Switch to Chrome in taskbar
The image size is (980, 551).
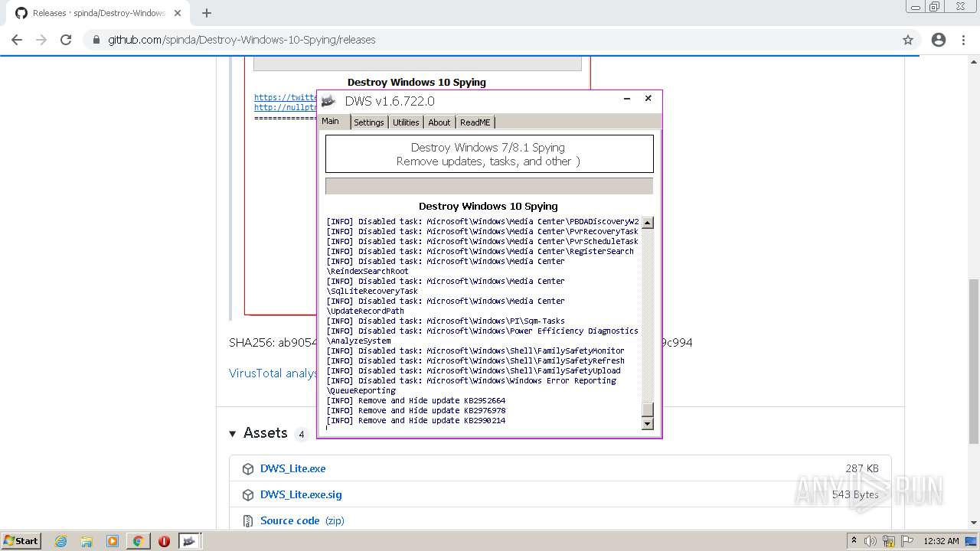[138, 541]
